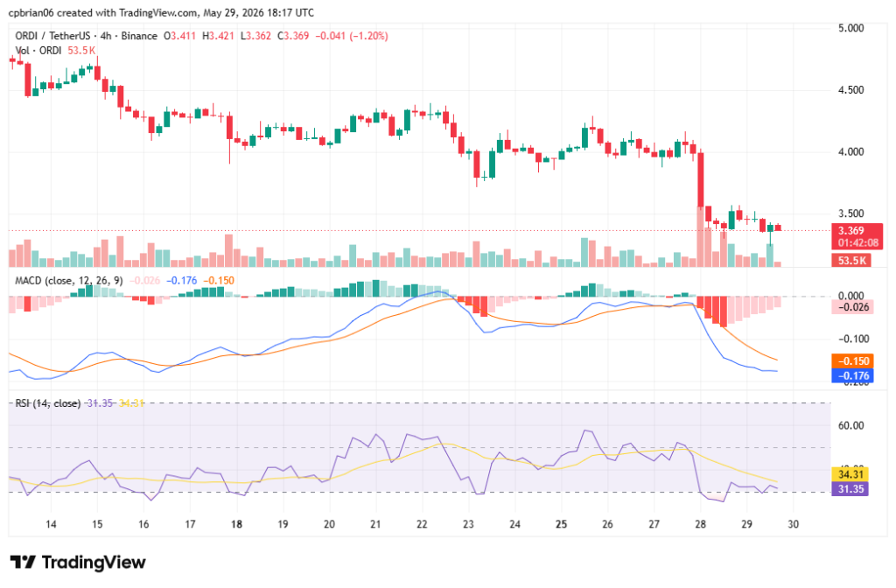Click date label 25 on the time axis
The height and width of the screenshot is (588, 896).
(x=561, y=525)
